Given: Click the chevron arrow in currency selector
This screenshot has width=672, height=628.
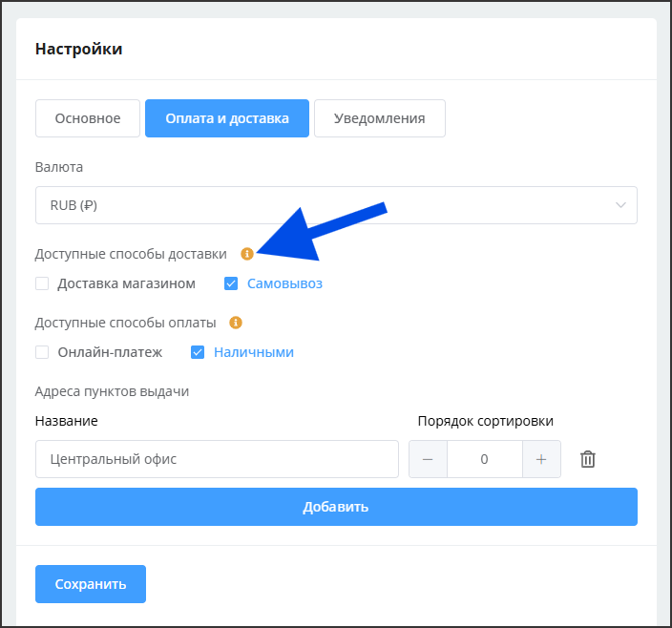Looking at the screenshot, I should (621, 205).
